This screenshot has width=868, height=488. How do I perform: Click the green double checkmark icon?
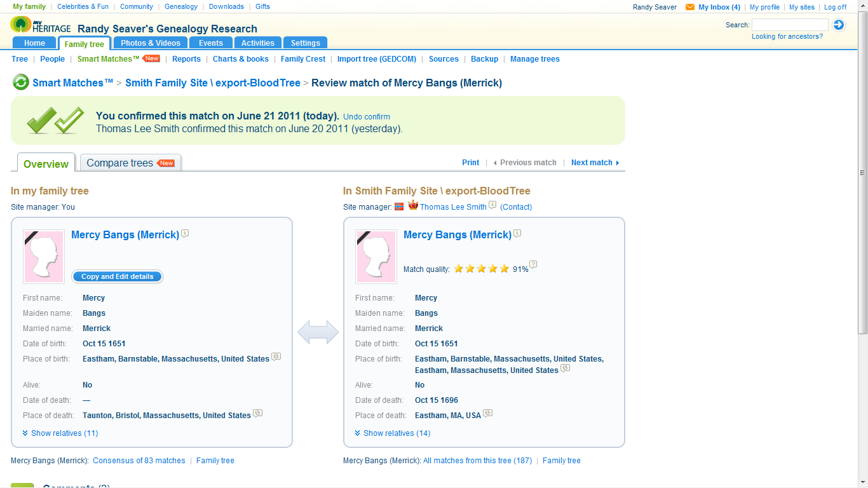[55, 121]
